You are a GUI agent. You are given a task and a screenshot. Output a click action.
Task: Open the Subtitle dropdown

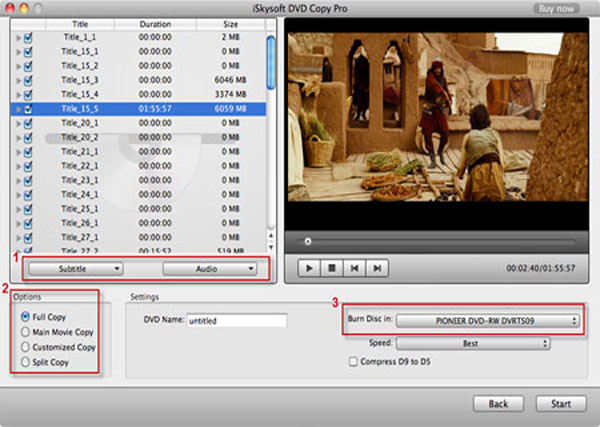pos(75,269)
